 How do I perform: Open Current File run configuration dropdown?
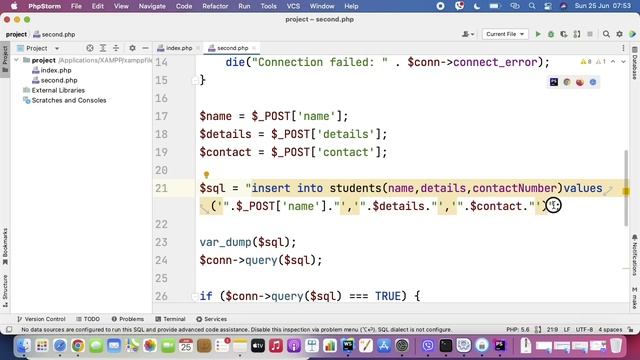coord(505,34)
